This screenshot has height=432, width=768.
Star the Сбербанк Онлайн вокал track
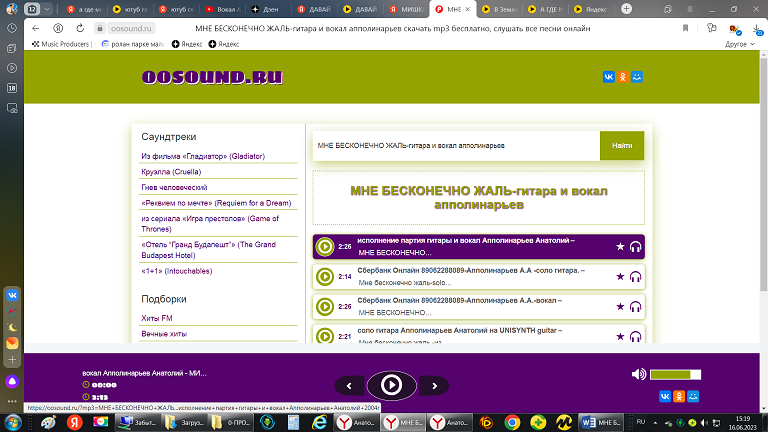[x=620, y=307]
